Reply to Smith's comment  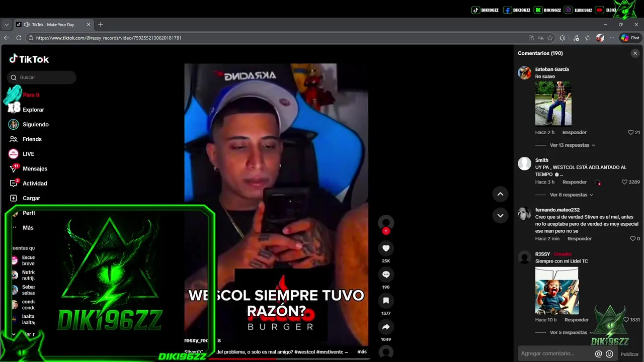tap(575, 182)
